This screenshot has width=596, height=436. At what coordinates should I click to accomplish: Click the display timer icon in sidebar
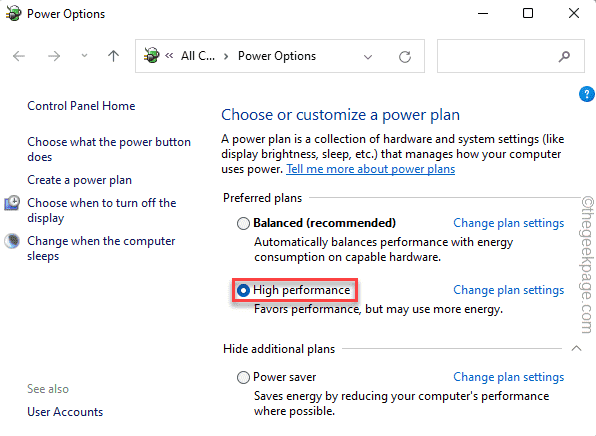point(12,203)
